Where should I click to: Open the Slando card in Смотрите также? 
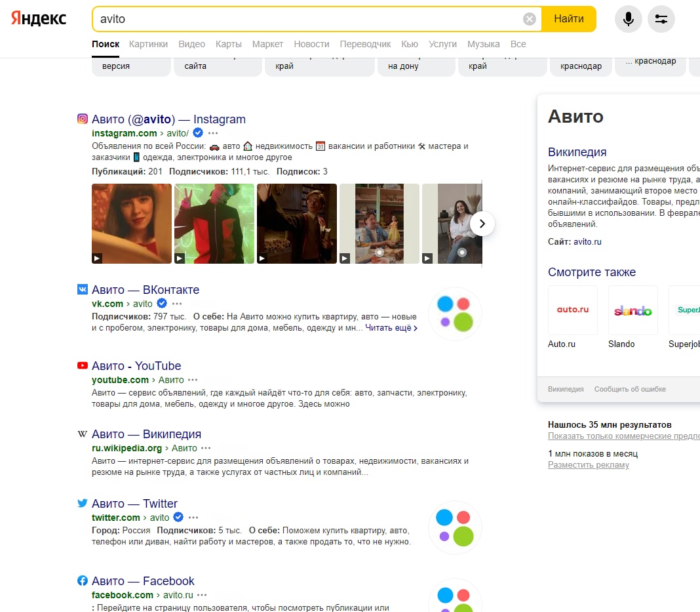point(632,317)
